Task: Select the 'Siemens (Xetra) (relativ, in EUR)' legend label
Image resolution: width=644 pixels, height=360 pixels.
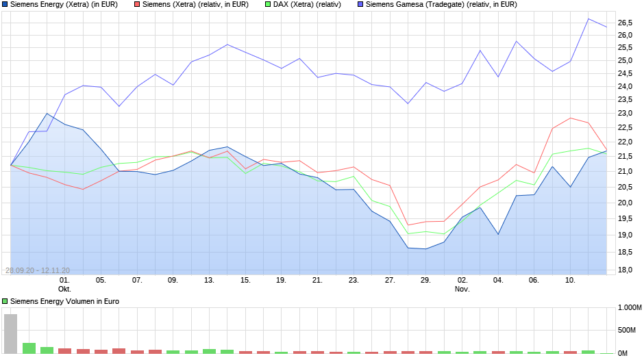Action: point(195,5)
